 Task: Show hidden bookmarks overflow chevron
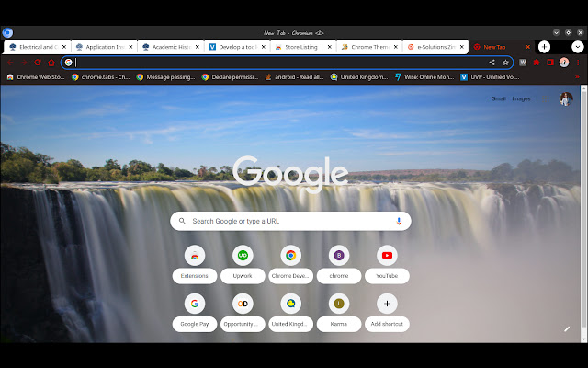pos(577,77)
